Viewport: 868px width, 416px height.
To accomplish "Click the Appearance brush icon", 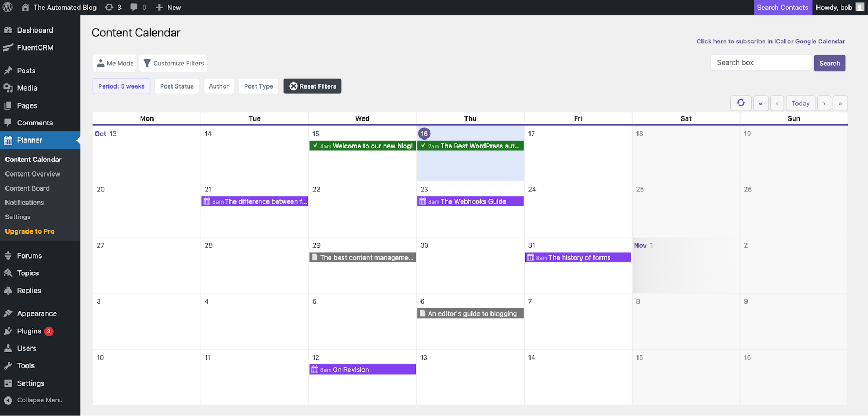I will 8,313.
